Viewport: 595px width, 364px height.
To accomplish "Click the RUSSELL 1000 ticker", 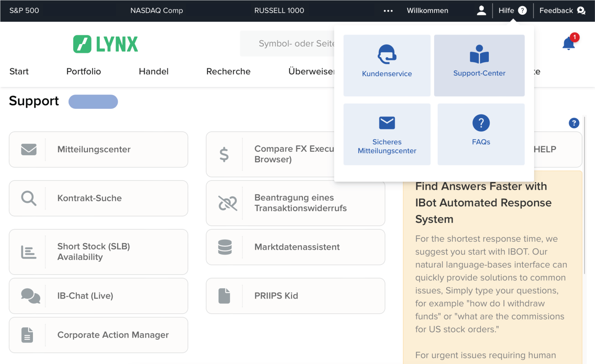I will (279, 10).
